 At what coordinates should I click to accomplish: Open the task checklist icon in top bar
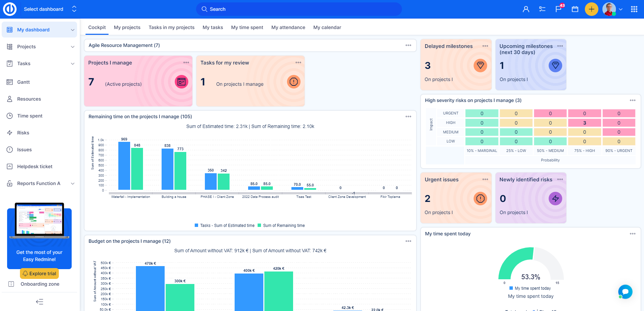coord(542,9)
